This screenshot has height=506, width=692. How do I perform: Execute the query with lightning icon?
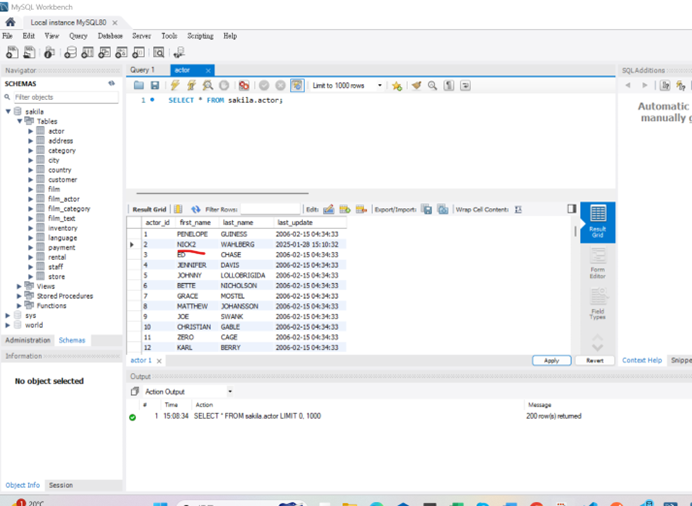pyautogui.click(x=175, y=85)
